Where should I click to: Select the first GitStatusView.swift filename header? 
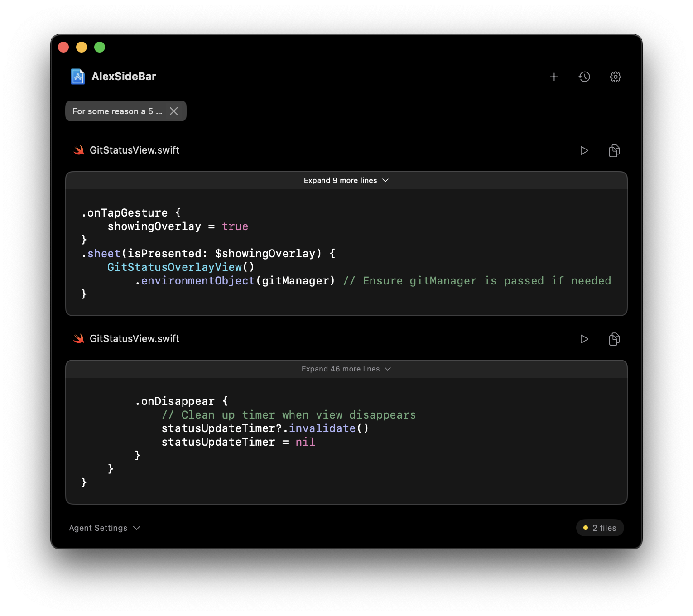click(135, 150)
